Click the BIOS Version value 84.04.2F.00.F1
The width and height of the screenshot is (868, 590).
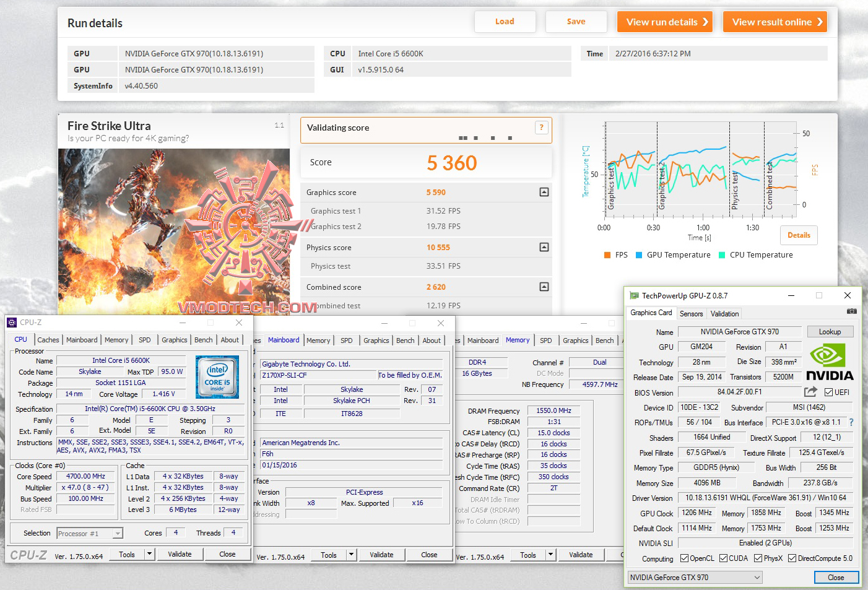[x=740, y=392]
